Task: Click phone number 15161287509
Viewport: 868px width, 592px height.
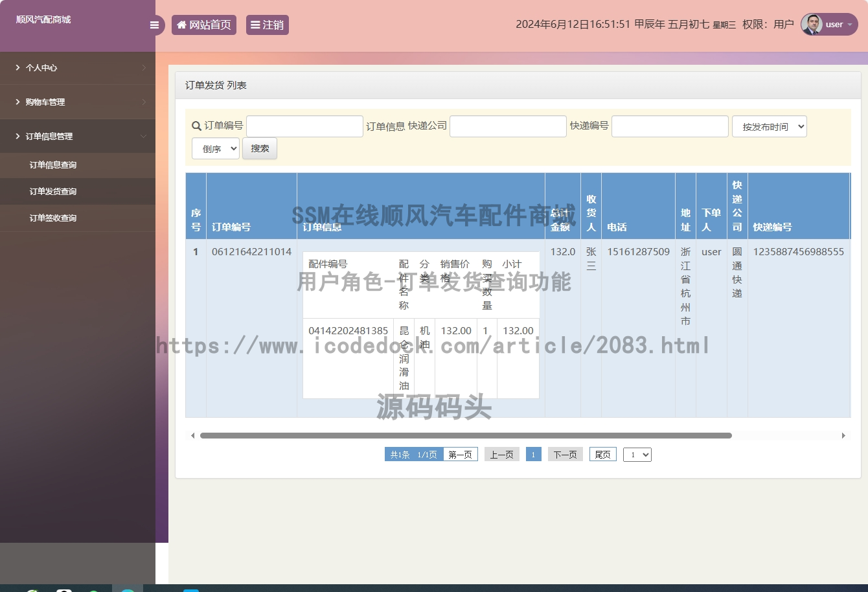Action: pos(638,251)
